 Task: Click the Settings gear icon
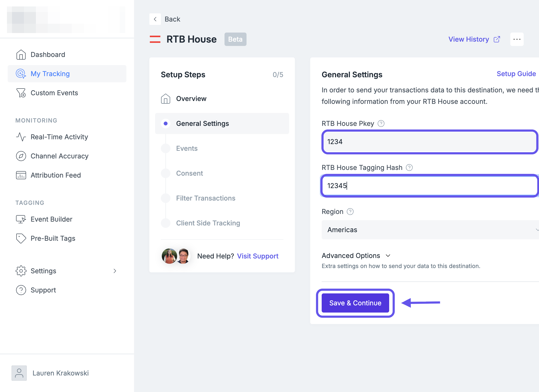click(21, 271)
